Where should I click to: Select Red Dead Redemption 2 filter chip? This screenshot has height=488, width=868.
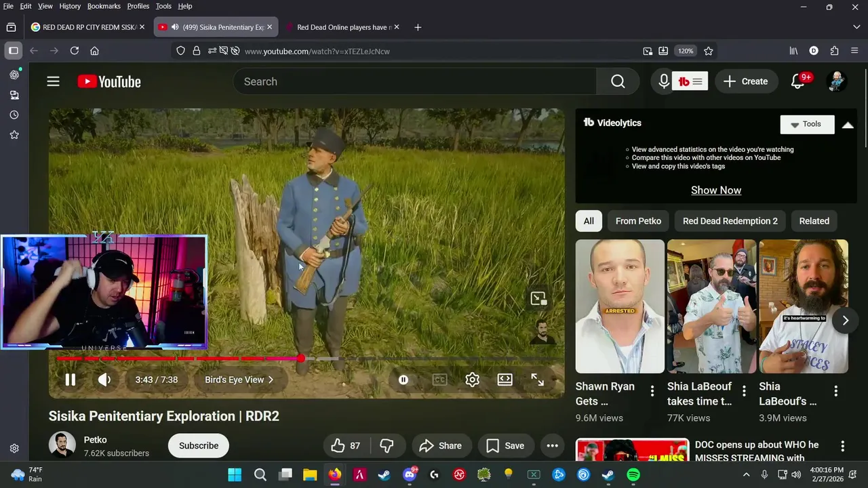pyautogui.click(x=730, y=221)
